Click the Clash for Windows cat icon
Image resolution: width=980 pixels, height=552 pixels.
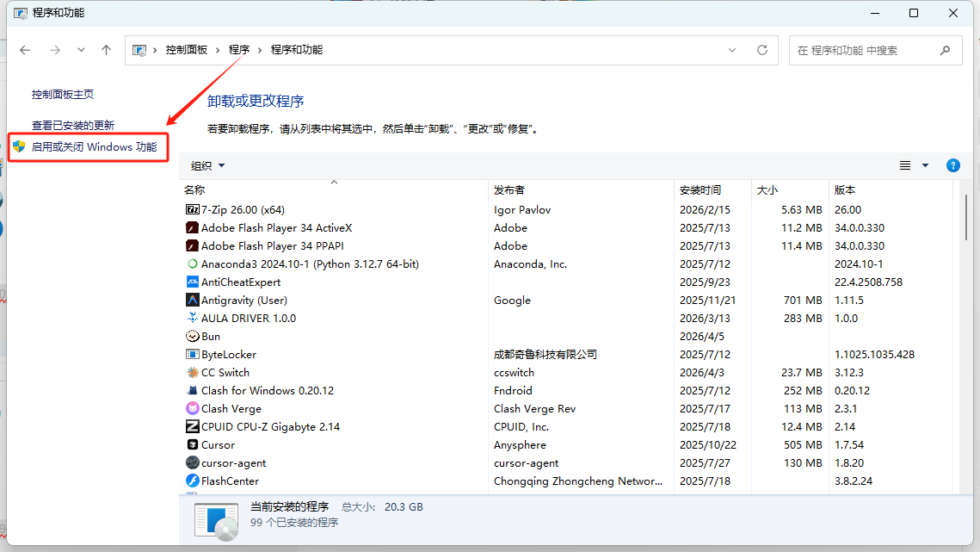[x=193, y=390]
